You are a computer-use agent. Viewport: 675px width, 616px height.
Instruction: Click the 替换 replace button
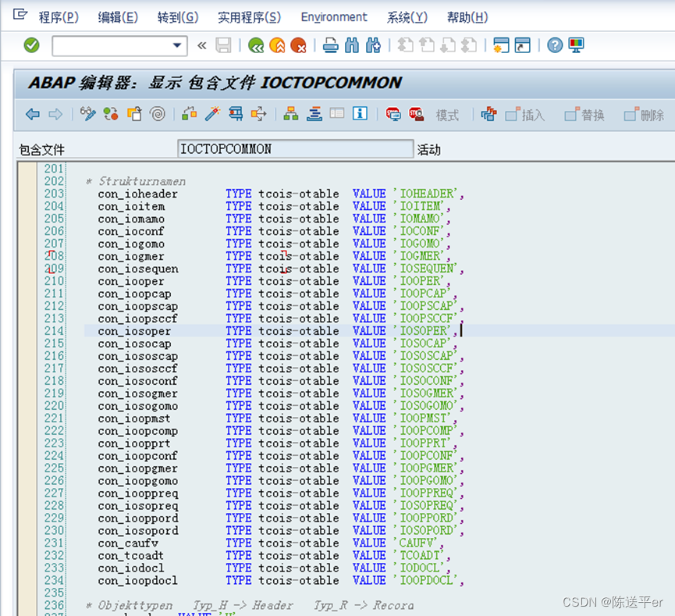pyautogui.click(x=584, y=114)
